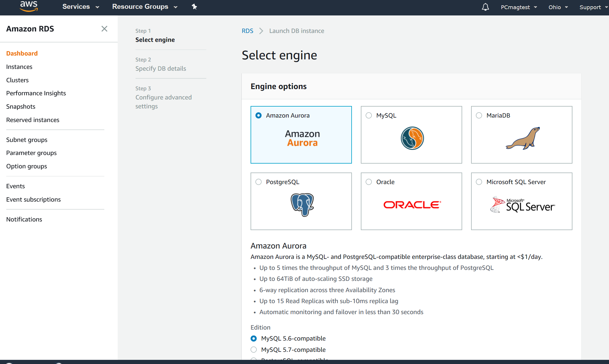
Task: Click the 6-way replication bullet text
Action: 327,290
